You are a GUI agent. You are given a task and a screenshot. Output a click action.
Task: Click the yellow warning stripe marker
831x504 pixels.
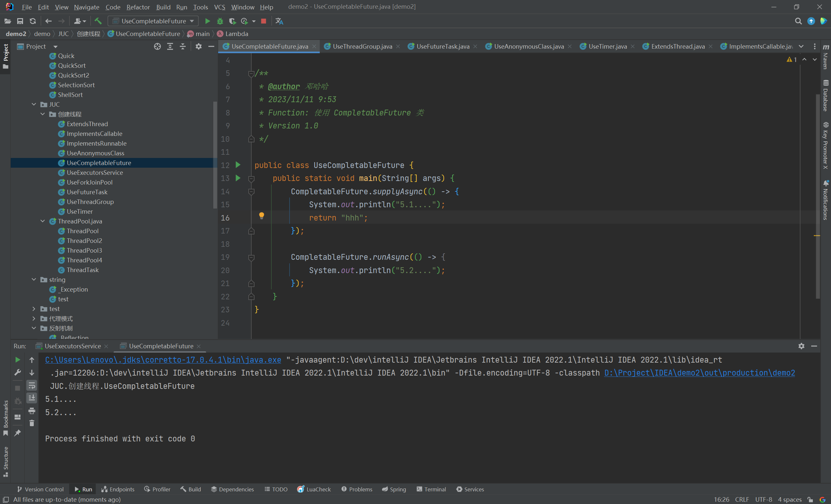click(x=817, y=235)
